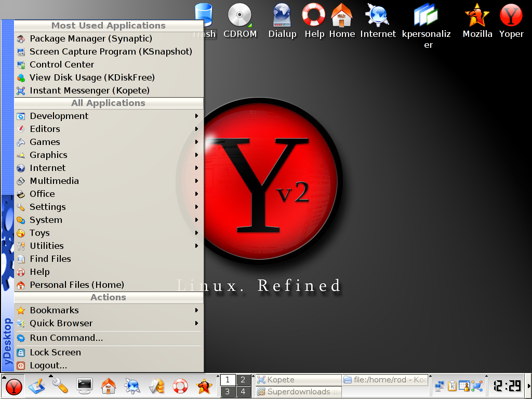Click the Games category icon
The height and width of the screenshot is (399, 532).
point(21,142)
